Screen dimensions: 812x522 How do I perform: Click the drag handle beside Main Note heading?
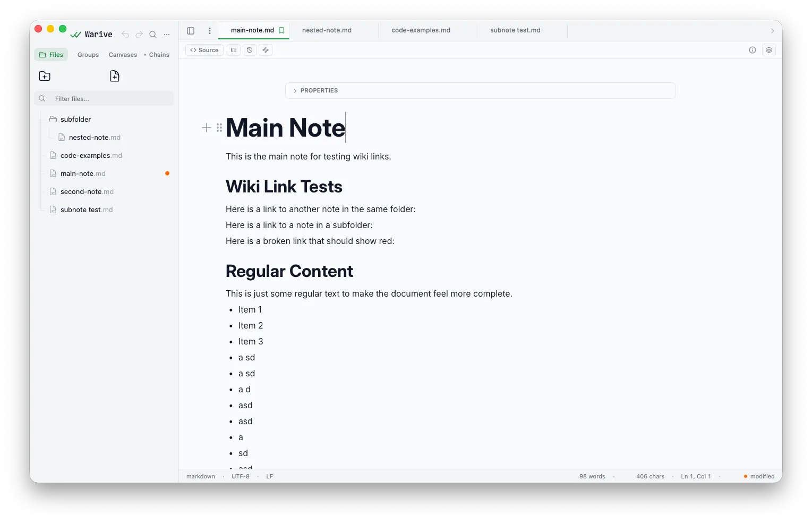(x=219, y=128)
